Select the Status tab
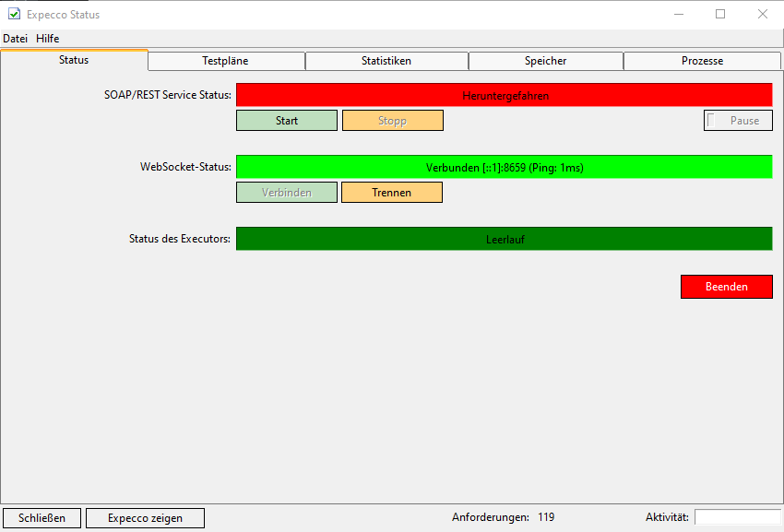This screenshot has height=532, width=784. (74, 60)
